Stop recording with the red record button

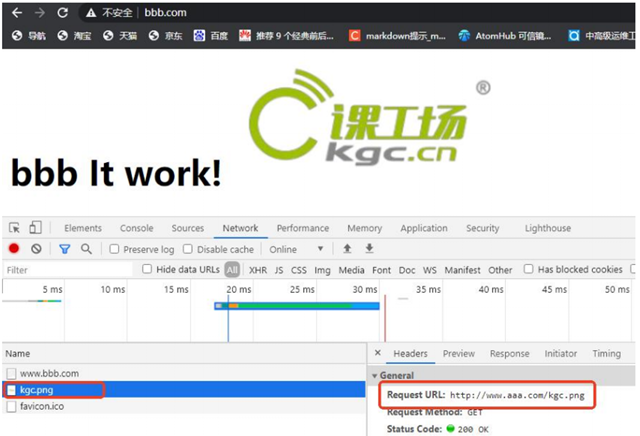coord(14,248)
